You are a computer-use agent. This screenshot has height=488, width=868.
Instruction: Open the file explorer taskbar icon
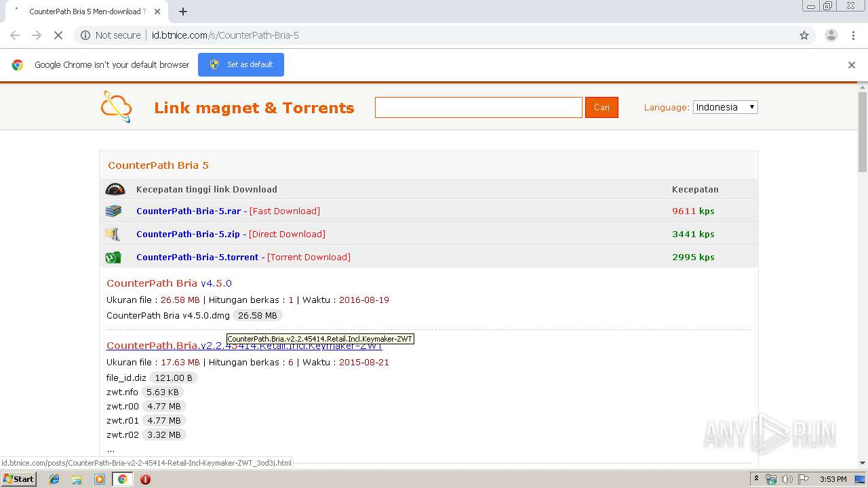point(77,479)
